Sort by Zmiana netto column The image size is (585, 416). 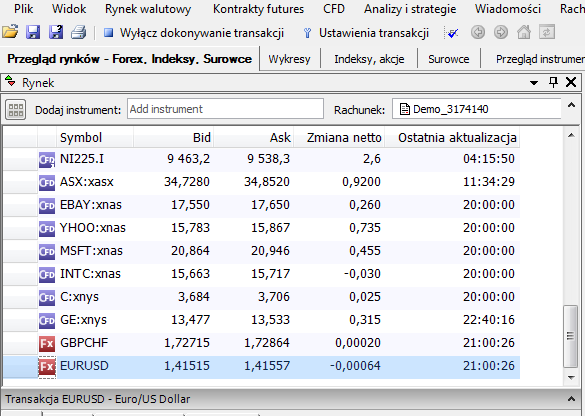[339, 138]
